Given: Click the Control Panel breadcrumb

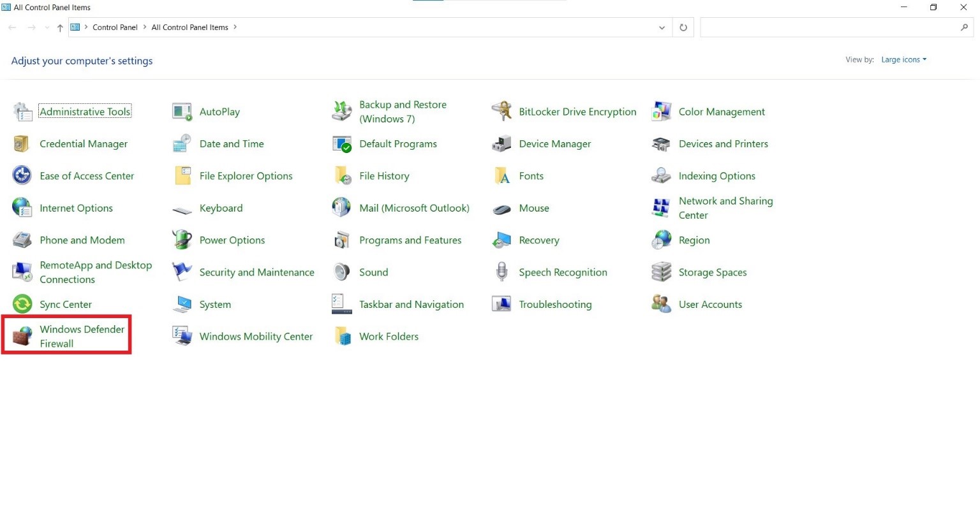Looking at the screenshot, I should [x=115, y=27].
